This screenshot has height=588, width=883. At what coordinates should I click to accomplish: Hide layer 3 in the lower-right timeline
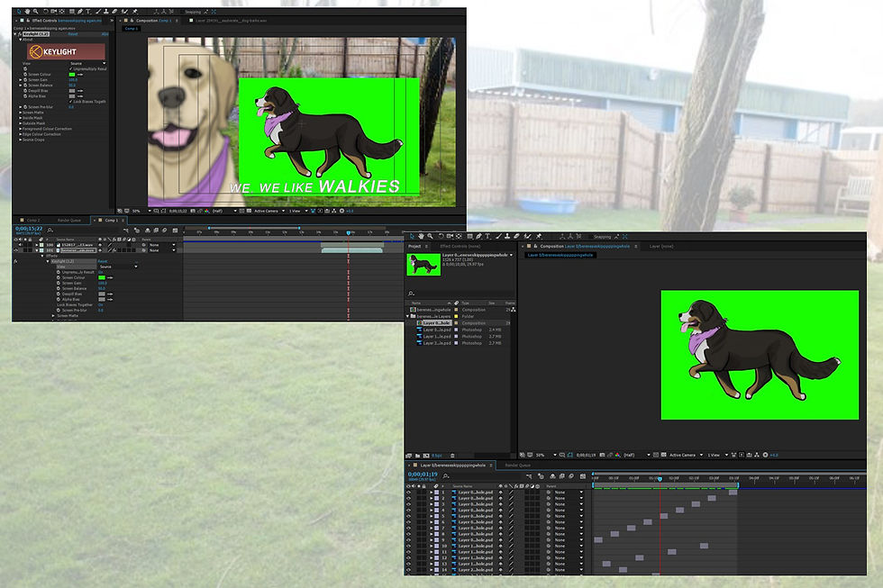[x=408, y=503]
